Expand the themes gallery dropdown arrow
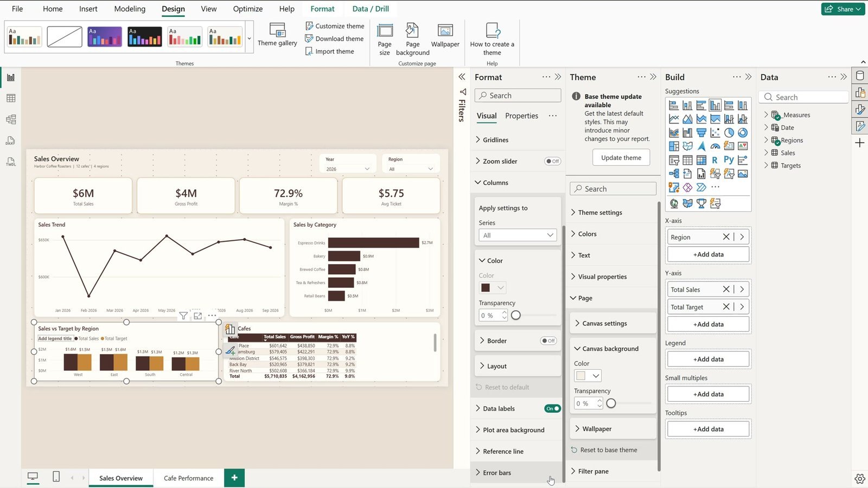The image size is (868, 488). tap(249, 38)
